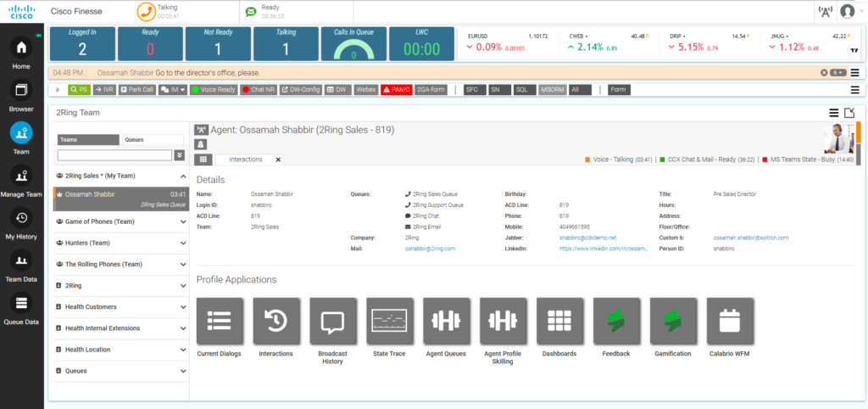Click the DW toolbar button
The height and width of the screenshot is (409, 868).
pyautogui.click(x=337, y=90)
